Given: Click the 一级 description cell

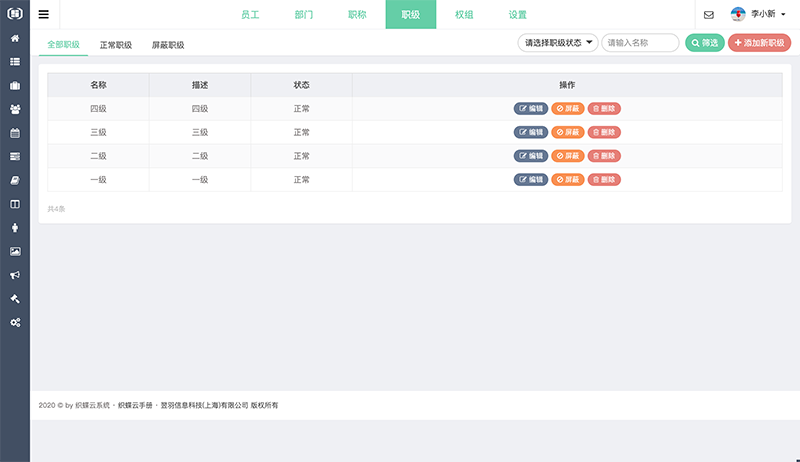Looking at the screenshot, I should (x=200, y=179).
